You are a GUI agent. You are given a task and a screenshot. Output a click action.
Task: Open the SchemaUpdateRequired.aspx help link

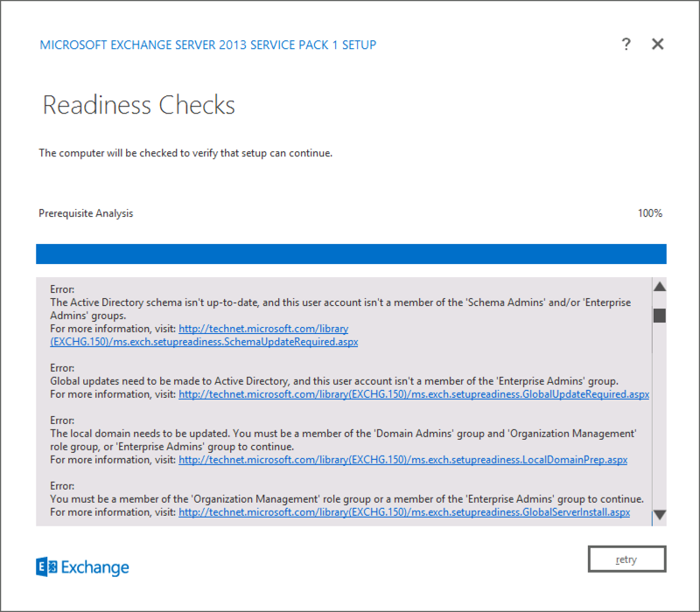[204, 336]
